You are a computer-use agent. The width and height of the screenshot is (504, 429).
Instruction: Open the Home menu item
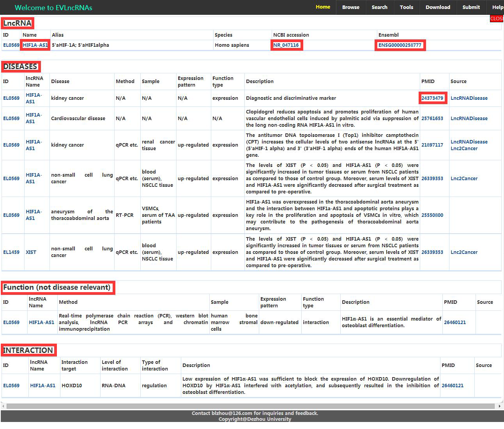click(323, 7)
